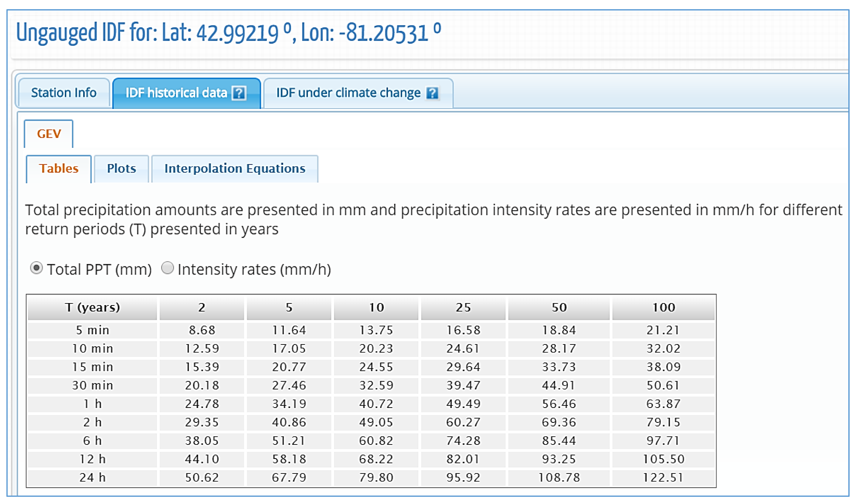Click help icon beside IDF historical data

click(x=239, y=93)
